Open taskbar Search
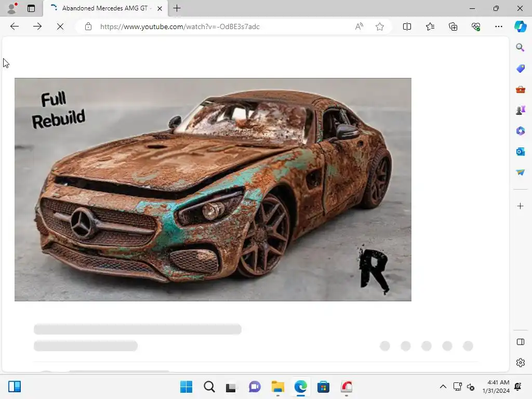 pyautogui.click(x=209, y=387)
